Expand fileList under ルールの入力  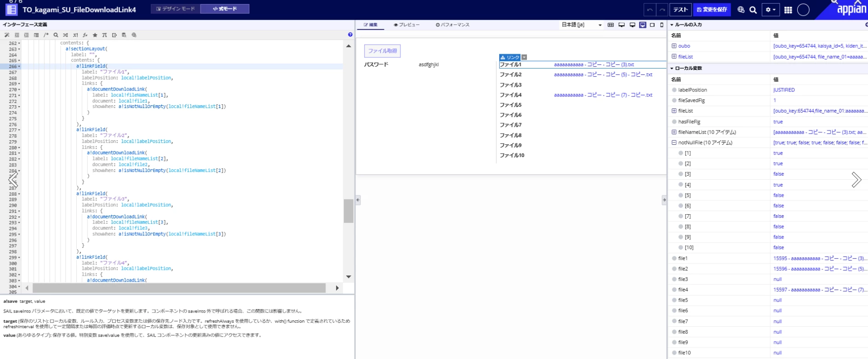(674, 57)
